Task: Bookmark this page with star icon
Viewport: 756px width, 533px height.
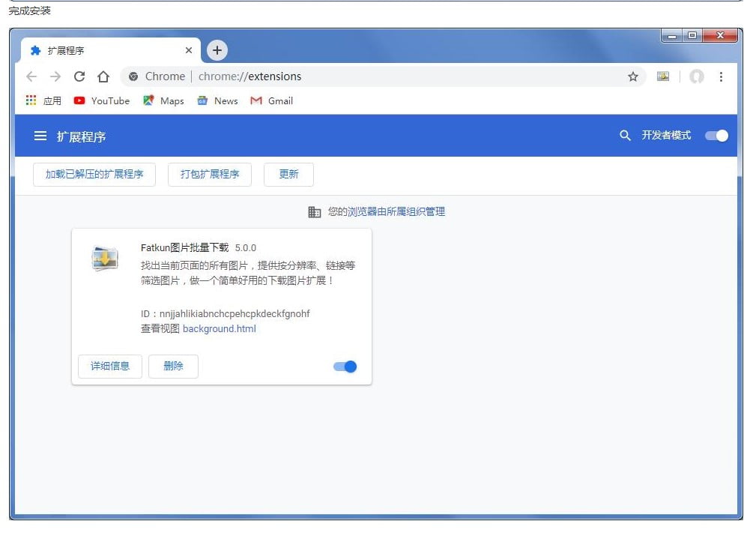Action: tap(633, 76)
